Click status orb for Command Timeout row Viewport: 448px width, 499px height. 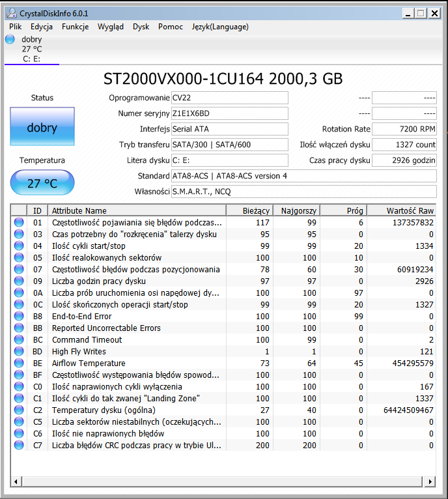(19, 339)
